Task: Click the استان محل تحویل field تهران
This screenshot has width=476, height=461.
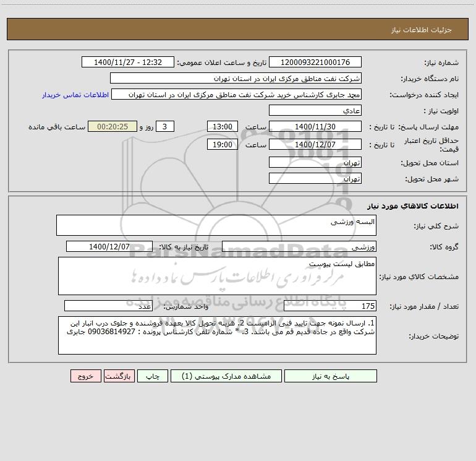Action: pos(315,162)
